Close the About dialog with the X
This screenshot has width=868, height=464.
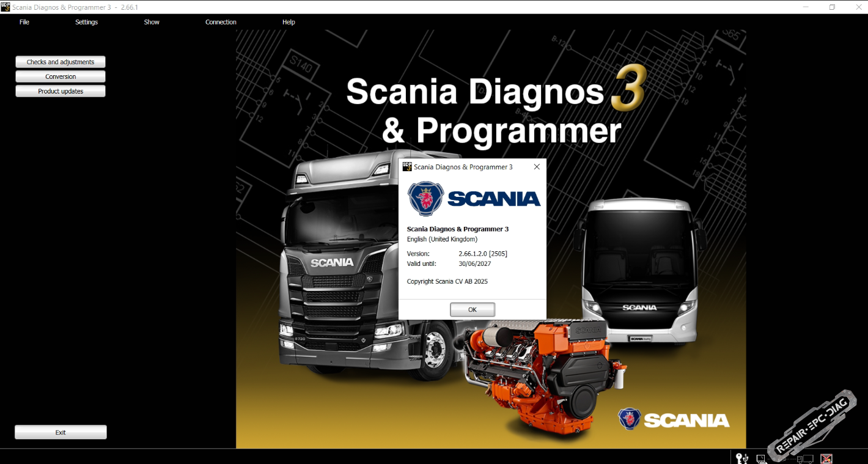click(x=537, y=167)
